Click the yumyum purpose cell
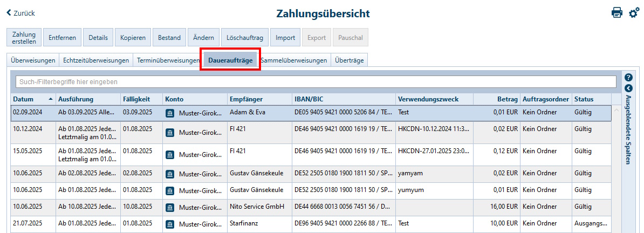The image size is (644, 233). (x=435, y=191)
